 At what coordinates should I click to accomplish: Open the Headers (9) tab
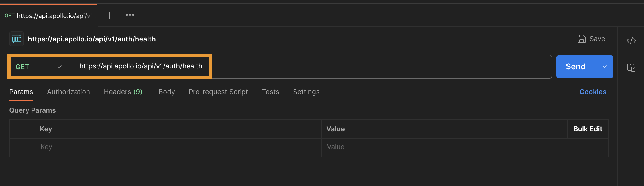coord(123,92)
